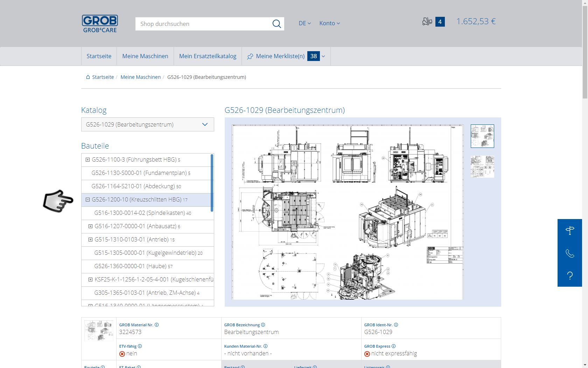588x368 pixels.
Task: Expand G515-1310-0103-01 Antrieb node
Action: click(x=90, y=240)
